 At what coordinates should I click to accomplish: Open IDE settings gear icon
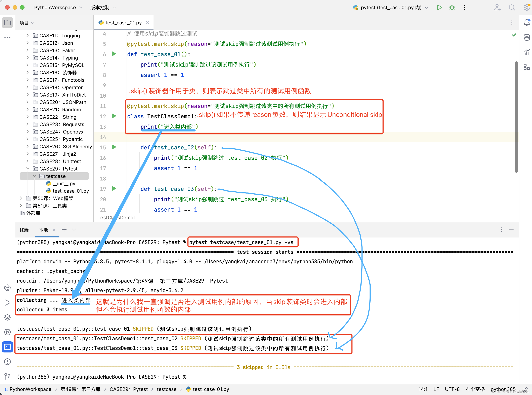526,7
